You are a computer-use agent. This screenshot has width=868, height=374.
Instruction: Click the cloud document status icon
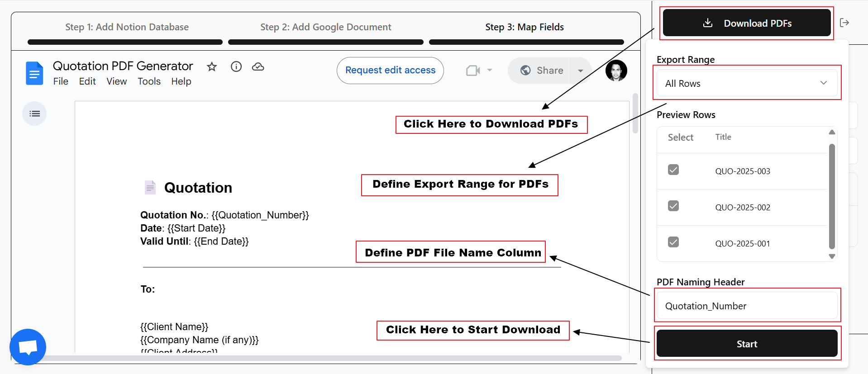tap(258, 67)
